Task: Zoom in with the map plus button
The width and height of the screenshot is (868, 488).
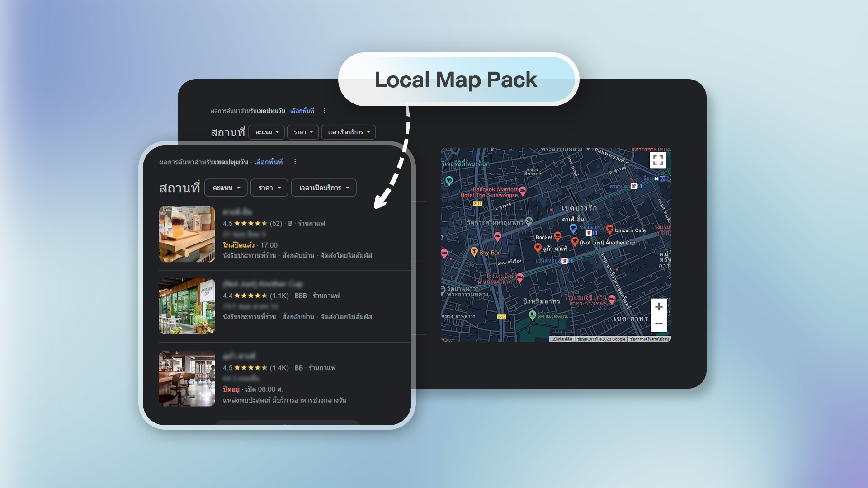Action: click(659, 307)
